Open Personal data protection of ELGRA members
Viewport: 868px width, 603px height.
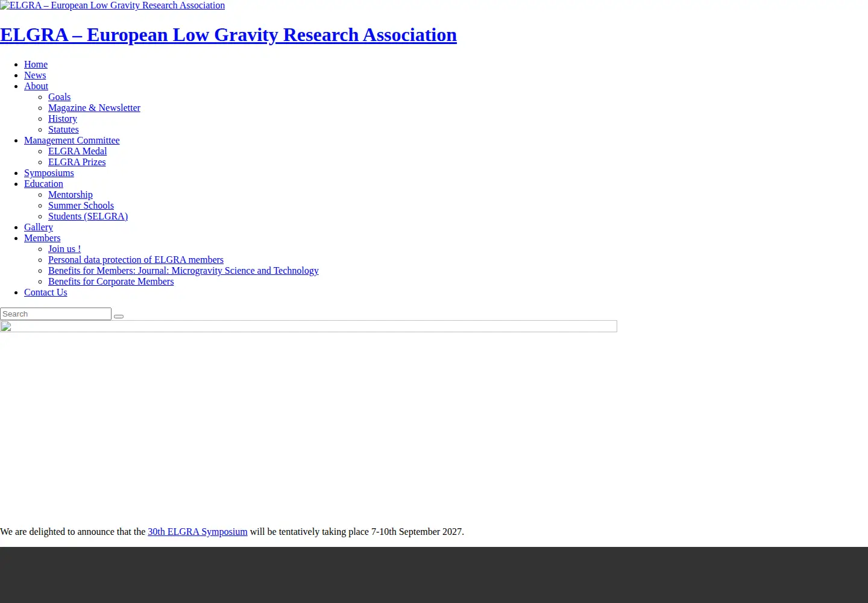pyautogui.click(x=136, y=260)
